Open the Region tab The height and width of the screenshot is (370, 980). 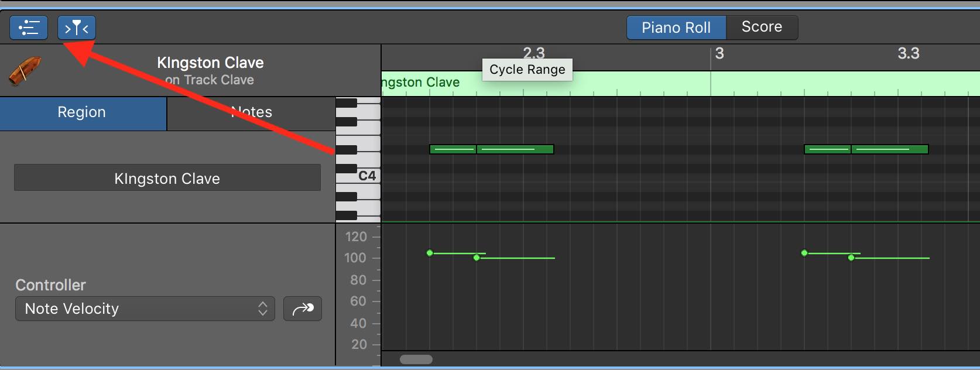point(83,112)
